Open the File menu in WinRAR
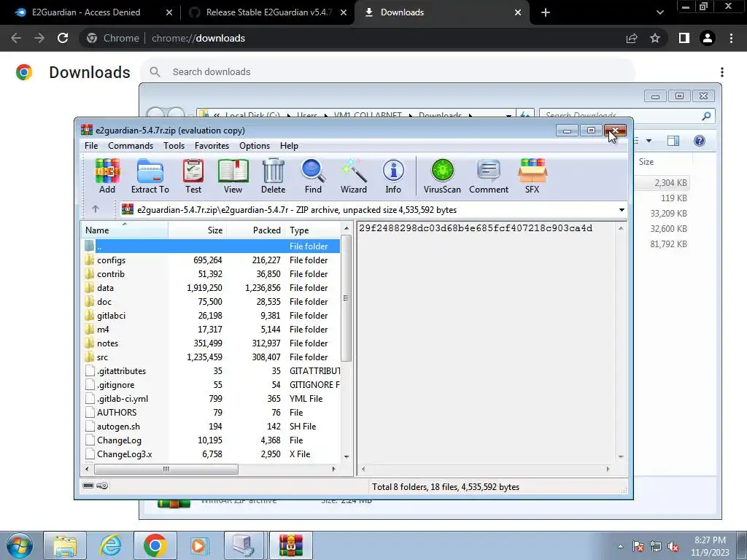Screen dimensions: 747x560 tap(91, 146)
